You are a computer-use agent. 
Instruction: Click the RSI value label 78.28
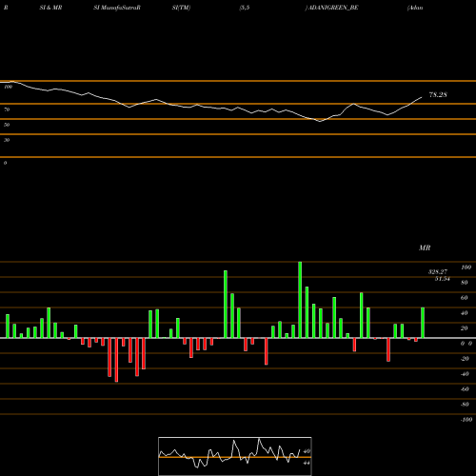click(x=438, y=94)
